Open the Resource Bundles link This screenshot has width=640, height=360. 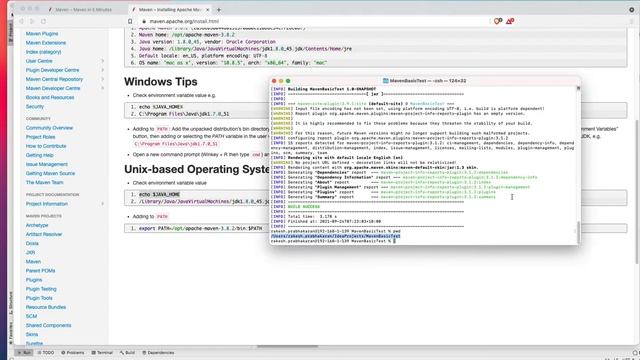[46, 307]
